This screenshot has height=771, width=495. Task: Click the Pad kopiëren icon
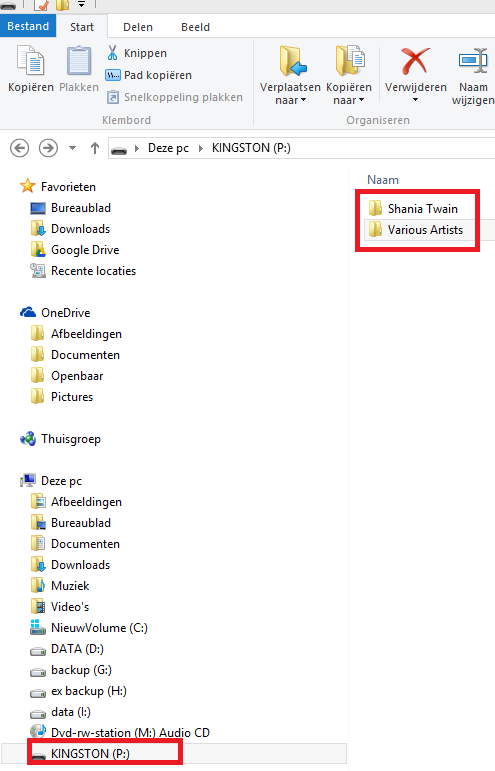point(113,75)
